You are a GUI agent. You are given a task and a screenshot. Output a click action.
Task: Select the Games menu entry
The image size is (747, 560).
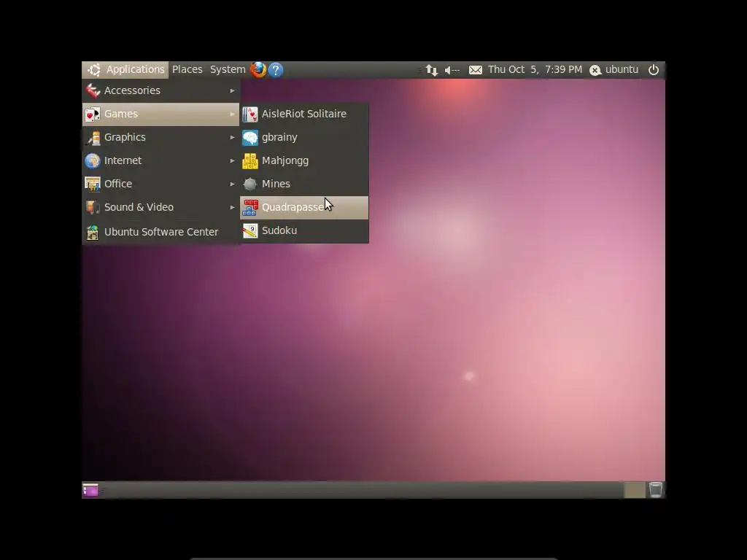point(160,114)
